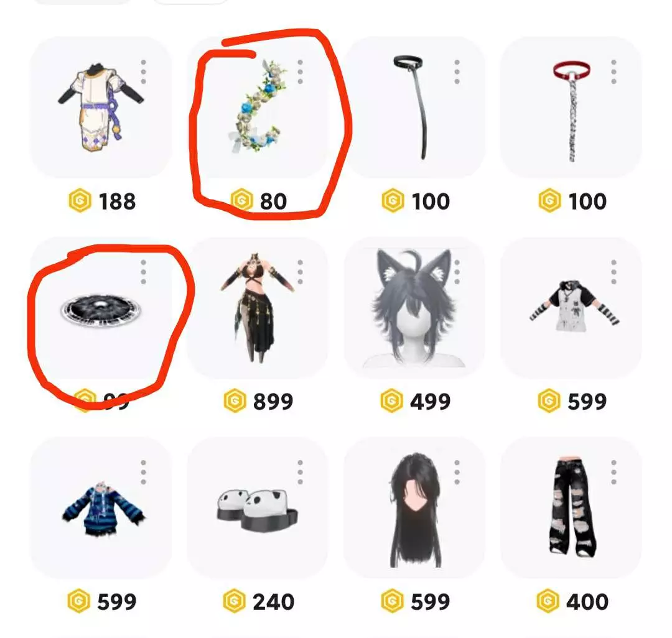The width and height of the screenshot is (672, 638).
Task: Pick the red collar with chain
Action: pyautogui.click(x=571, y=107)
